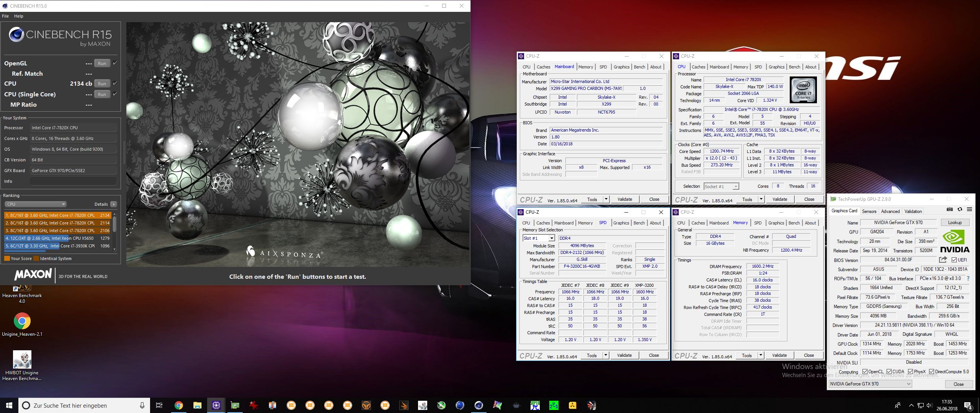The image size is (980, 413).
Task: Click the Super Pi taskbar icon
Action: [535, 405]
